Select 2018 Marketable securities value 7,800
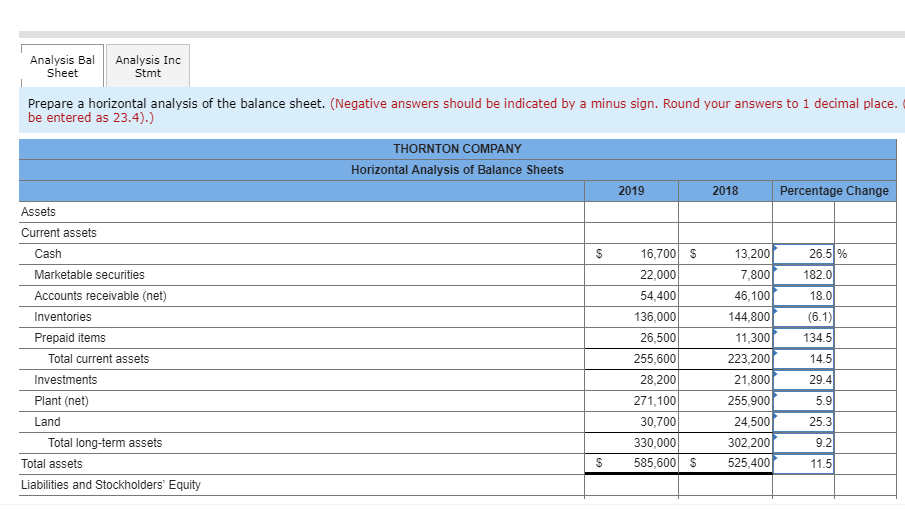The image size is (905, 509). tap(756, 275)
